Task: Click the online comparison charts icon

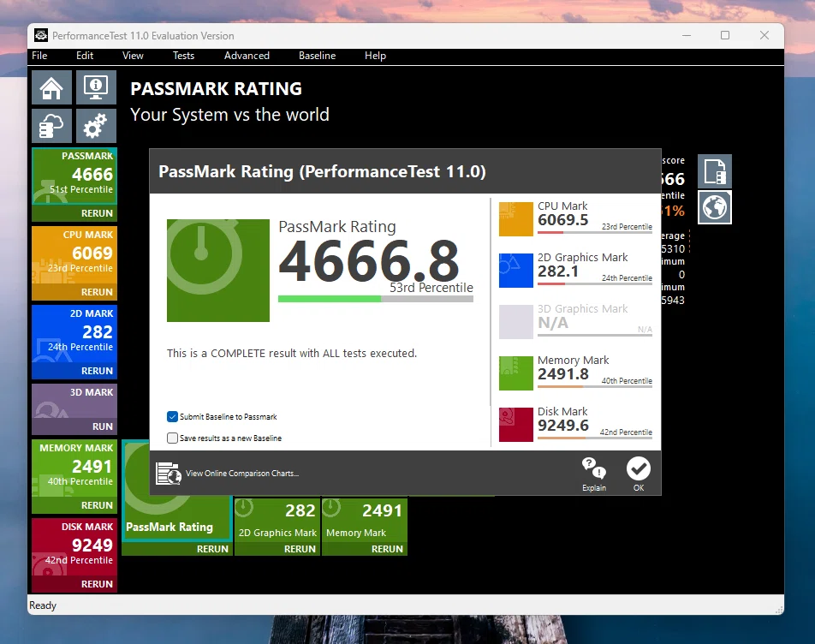Action: pyautogui.click(x=169, y=473)
